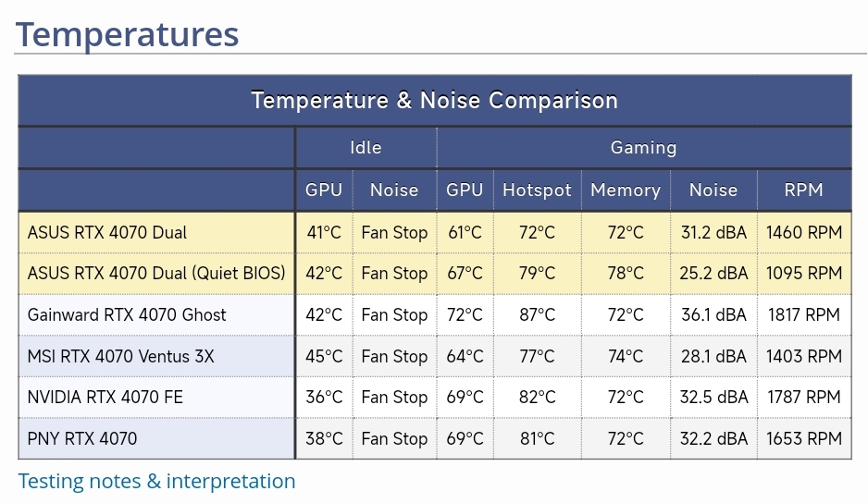Click the 1653 RPM value for PNY
This screenshot has height=503, width=868.
coord(803,438)
